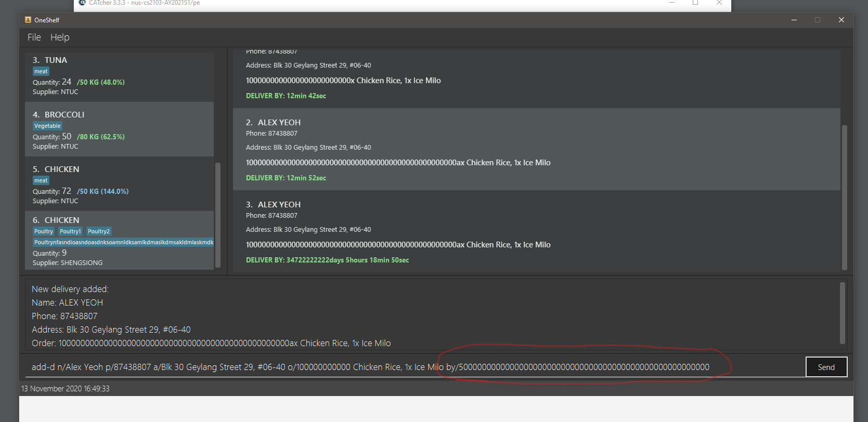Click the Poultry1 tag
868x422 pixels.
70,231
